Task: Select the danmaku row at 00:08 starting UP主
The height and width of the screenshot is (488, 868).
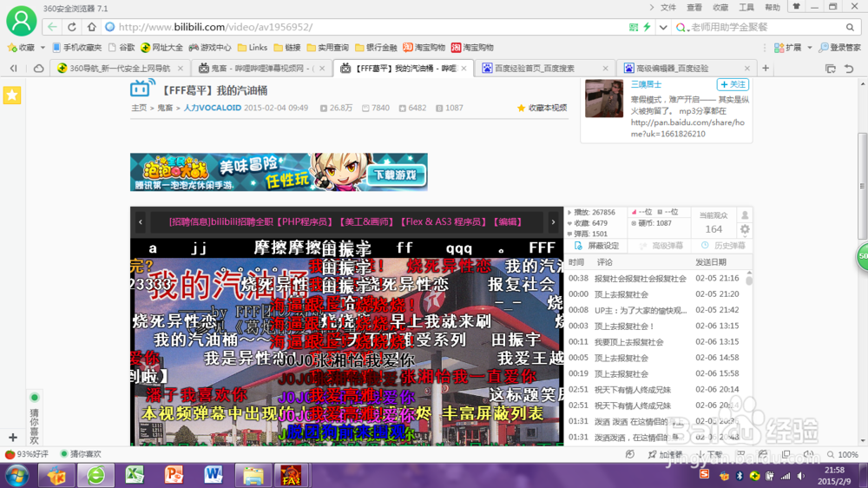Action: click(655, 310)
